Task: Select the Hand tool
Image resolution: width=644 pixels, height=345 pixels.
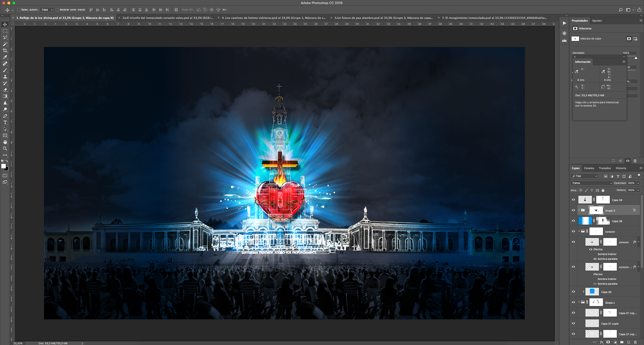Action: (x=5, y=142)
